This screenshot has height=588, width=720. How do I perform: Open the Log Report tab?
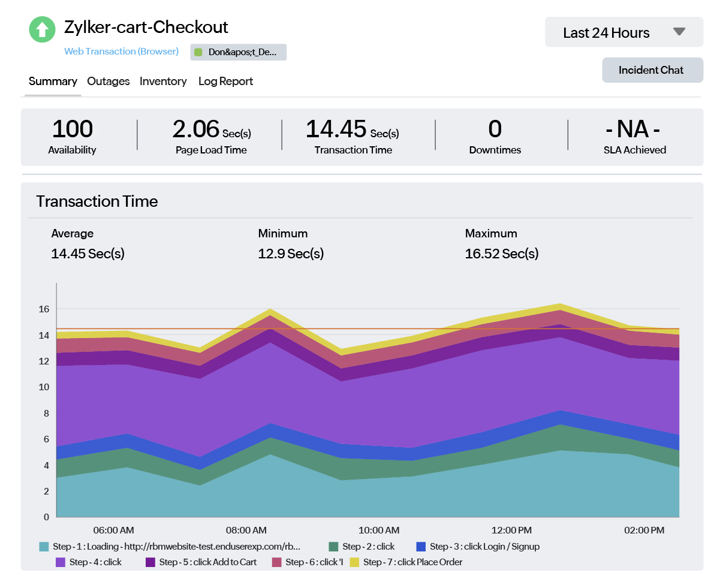[225, 82]
